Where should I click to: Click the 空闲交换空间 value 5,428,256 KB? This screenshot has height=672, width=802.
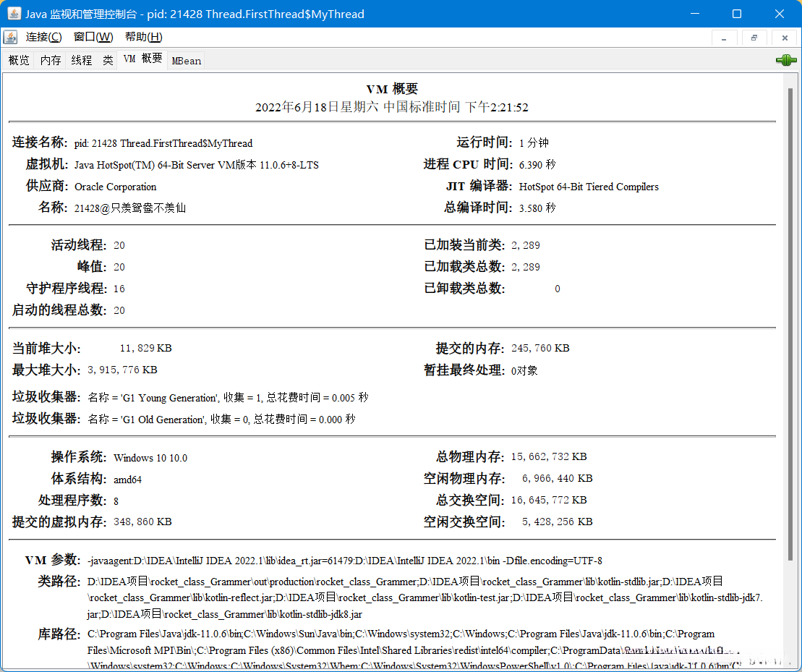point(558,522)
